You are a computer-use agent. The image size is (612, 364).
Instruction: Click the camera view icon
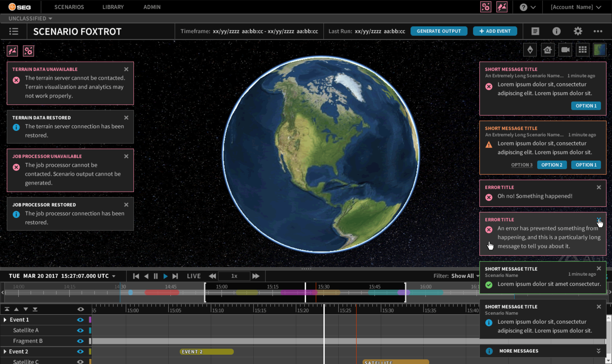(565, 50)
